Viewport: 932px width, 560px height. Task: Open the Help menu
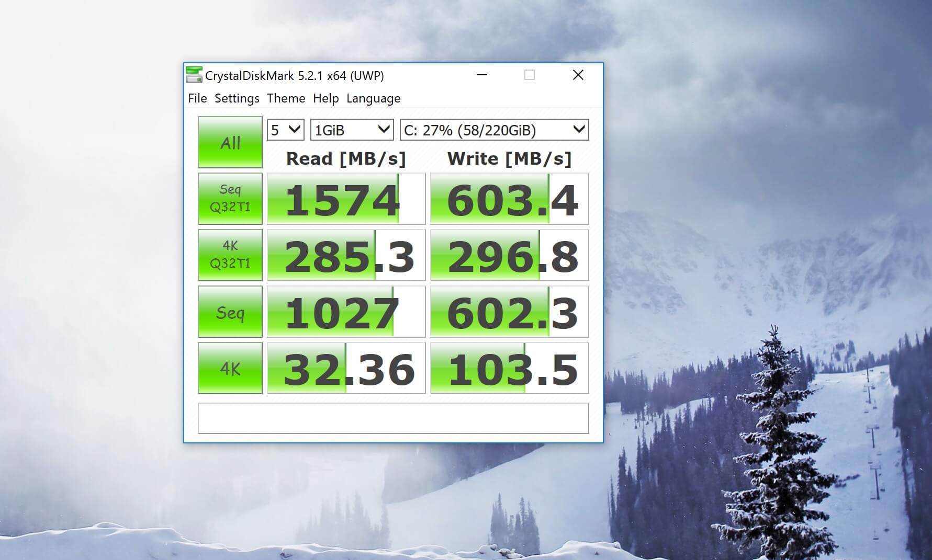point(325,98)
